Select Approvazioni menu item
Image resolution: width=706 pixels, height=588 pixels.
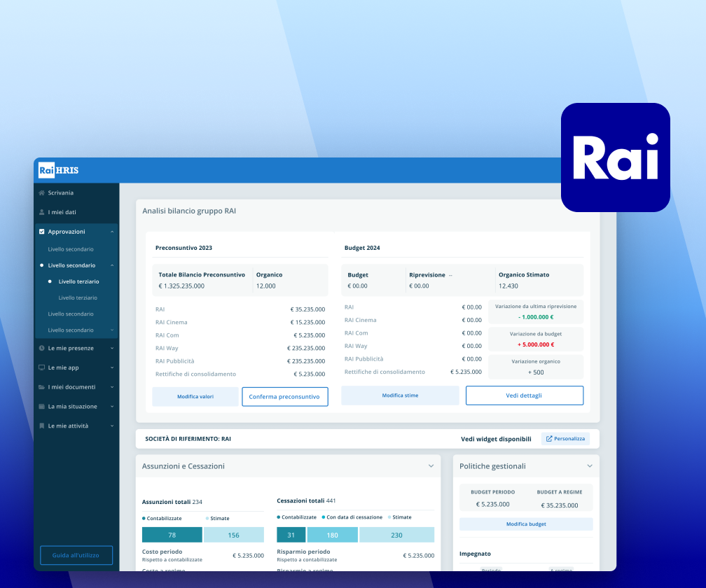(x=76, y=232)
